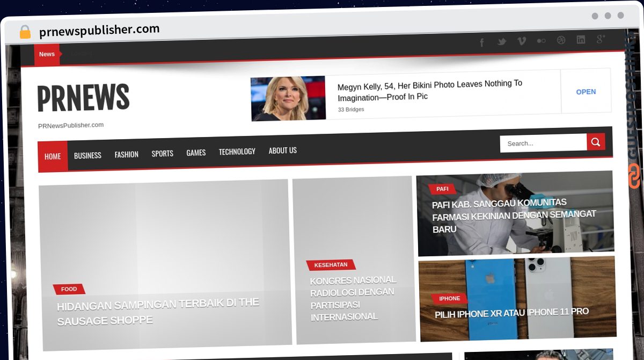Open the Hidangan Sampingan Terbaik article

pyautogui.click(x=158, y=311)
